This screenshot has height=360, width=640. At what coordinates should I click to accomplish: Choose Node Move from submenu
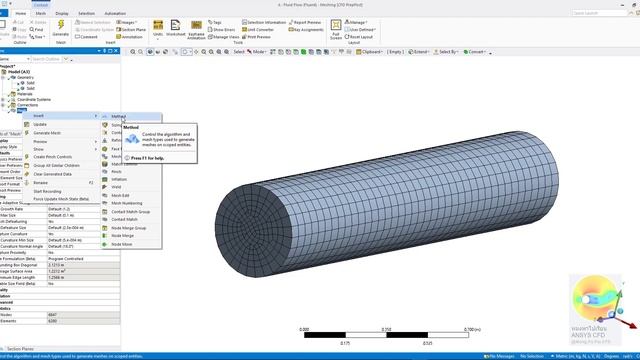[131, 244]
